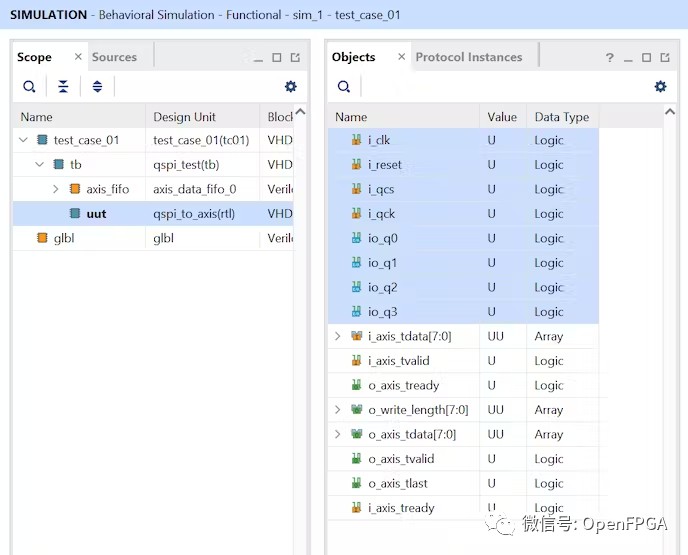Select the Scope tab
Image resolution: width=688 pixels, height=555 pixels.
[x=34, y=57]
